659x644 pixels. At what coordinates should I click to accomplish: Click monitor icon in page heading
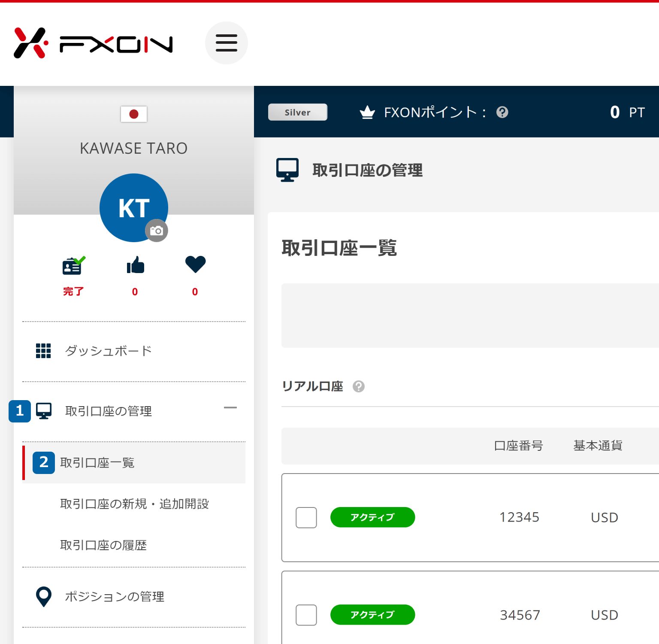point(287,170)
